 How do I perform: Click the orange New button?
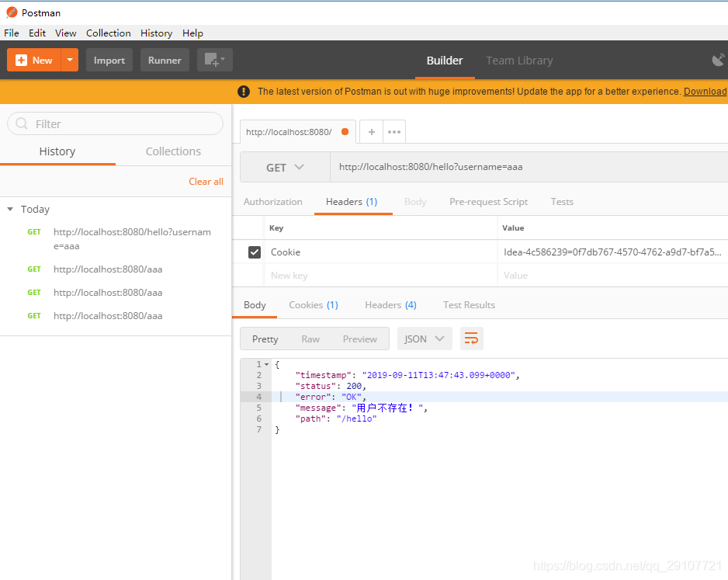click(34, 60)
